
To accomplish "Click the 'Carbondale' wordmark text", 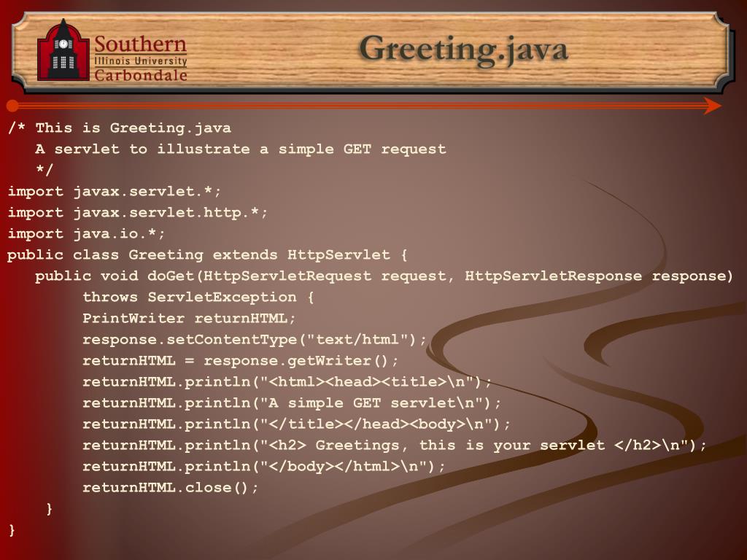I will pyautogui.click(x=141, y=75).
